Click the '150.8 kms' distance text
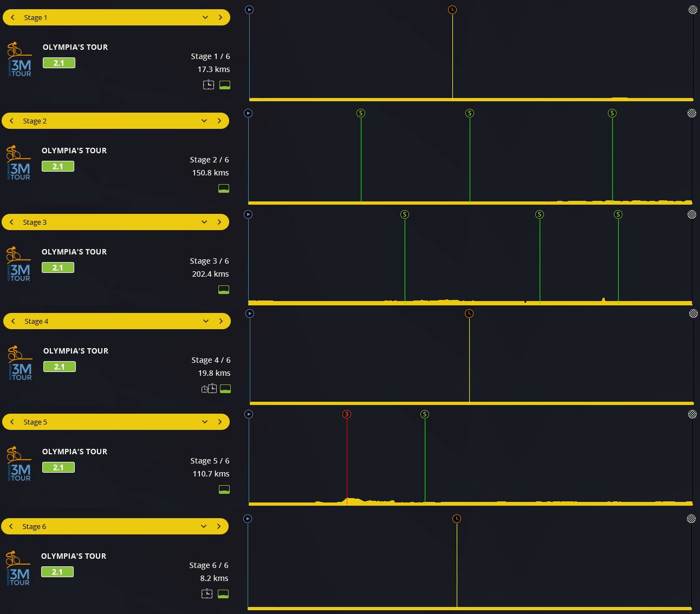Viewport: 700px width, 614px height. (210, 173)
